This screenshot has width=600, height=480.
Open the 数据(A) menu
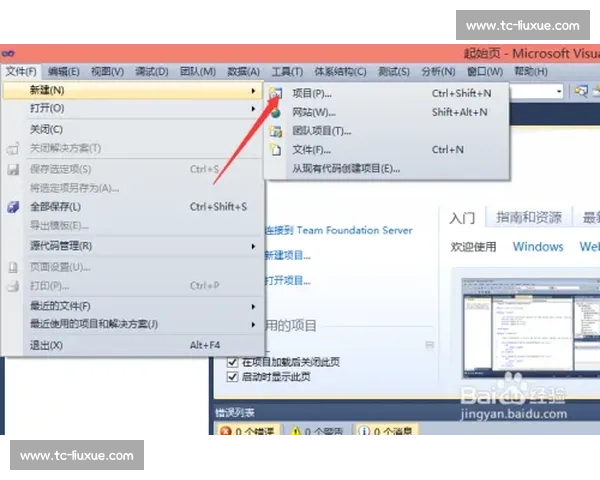pyautogui.click(x=243, y=72)
